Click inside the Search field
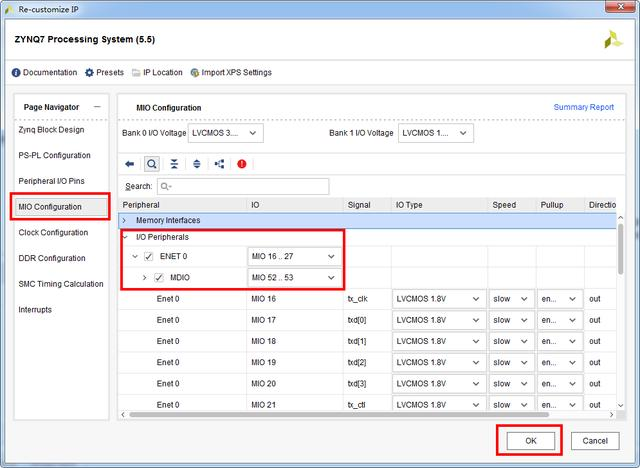This screenshot has width=640, height=468. (x=243, y=186)
